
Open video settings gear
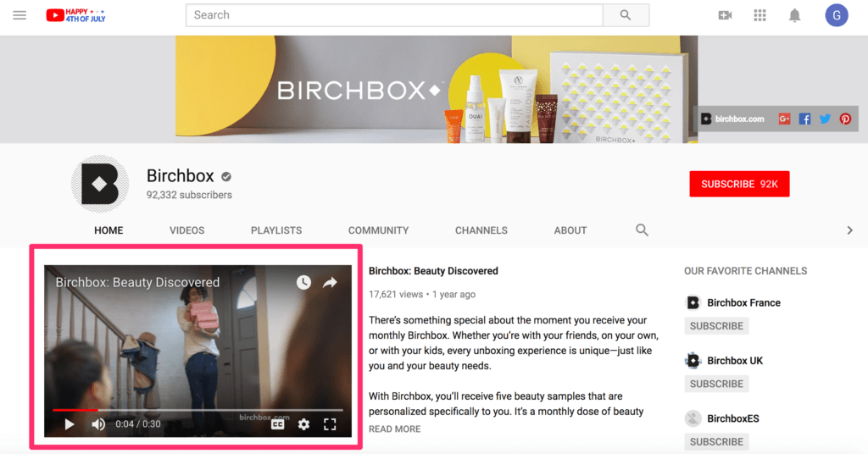[303, 424]
